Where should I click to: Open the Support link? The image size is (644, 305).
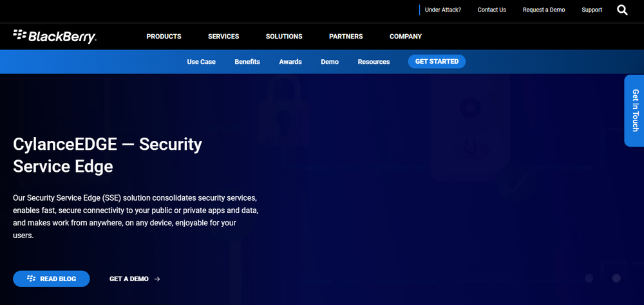pos(592,10)
